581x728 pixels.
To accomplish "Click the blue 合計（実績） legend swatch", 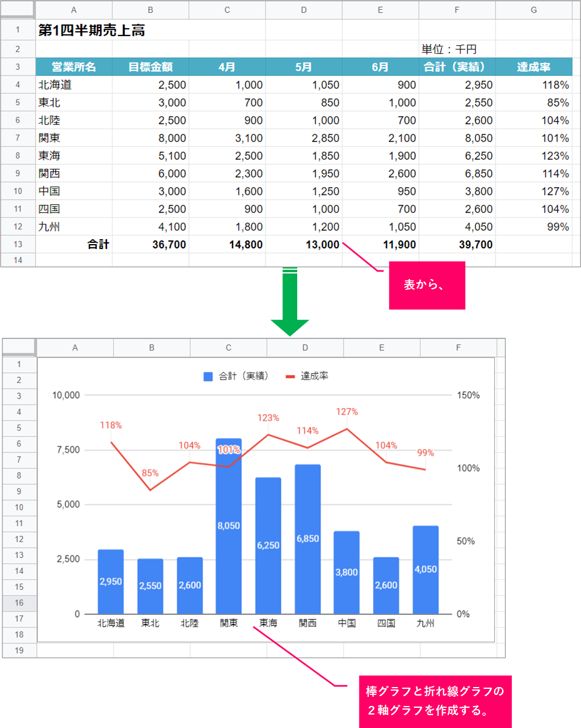I will click(x=208, y=377).
